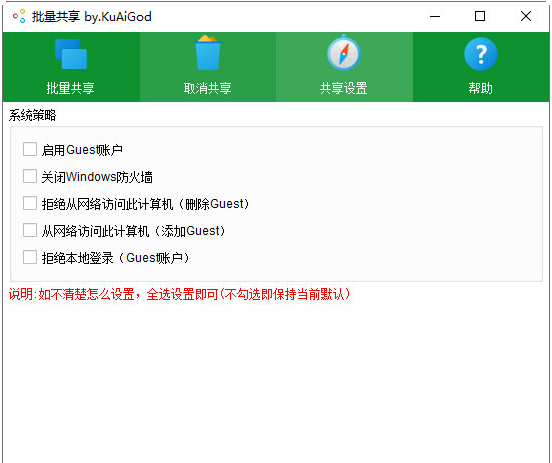This screenshot has width=552, height=463.
Task: Click the compass icon for share settings
Action: pyautogui.click(x=344, y=53)
